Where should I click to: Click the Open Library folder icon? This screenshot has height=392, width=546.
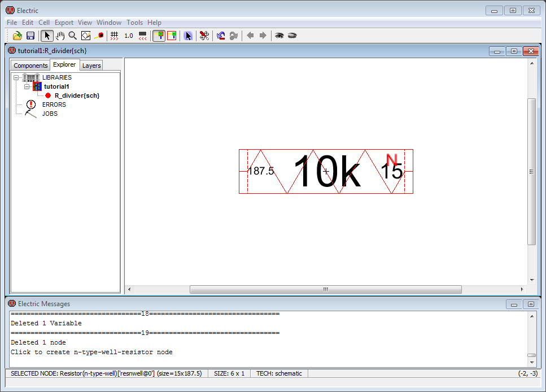coord(18,36)
